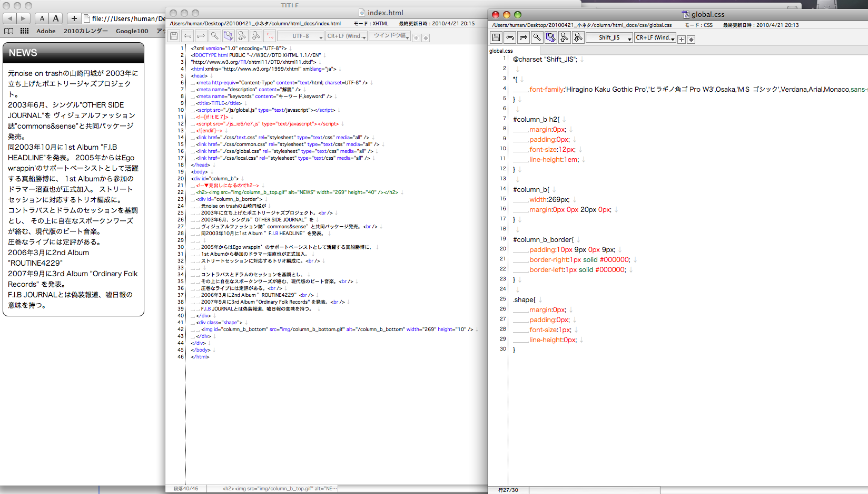Click Find Previous icon in global.css toolbar

(565, 37)
